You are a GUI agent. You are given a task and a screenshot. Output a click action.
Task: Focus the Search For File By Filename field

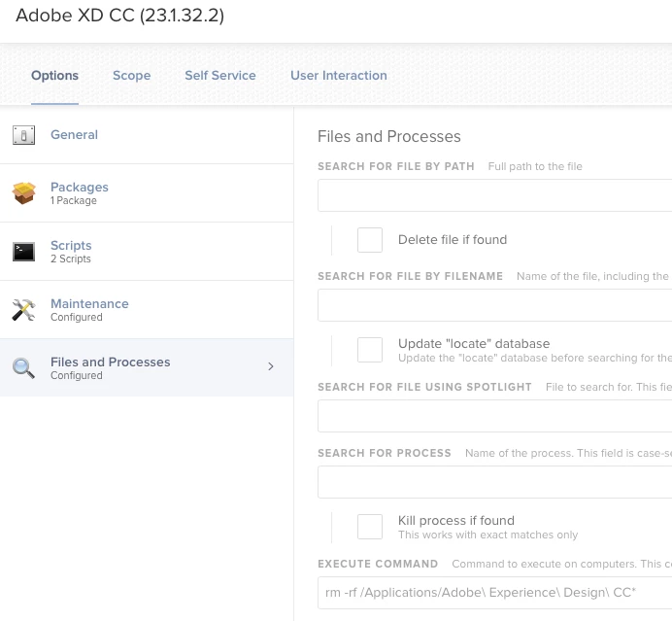click(x=494, y=305)
